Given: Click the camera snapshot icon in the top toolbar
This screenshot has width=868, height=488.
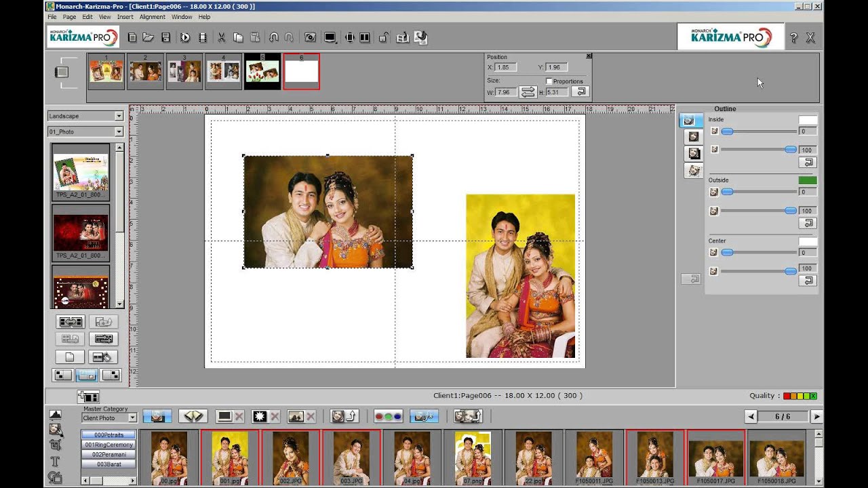Looking at the screenshot, I should pyautogui.click(x=310, y=38).
